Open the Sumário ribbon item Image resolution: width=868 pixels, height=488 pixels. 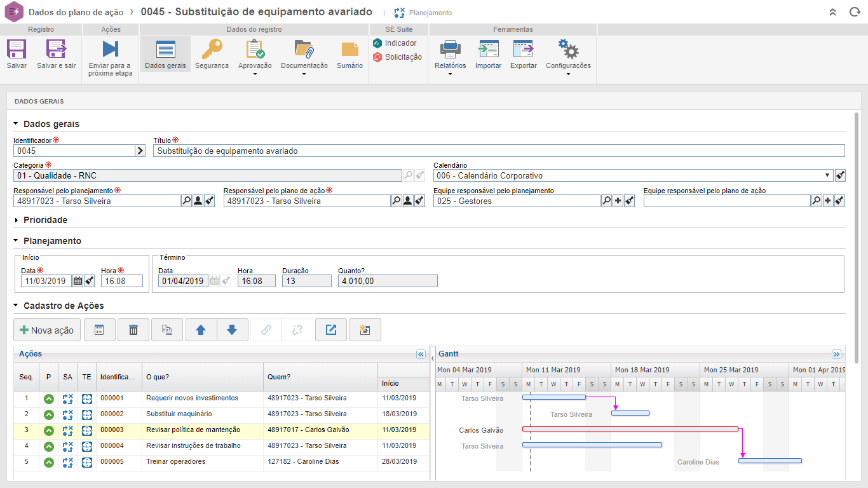pos(349,54)
